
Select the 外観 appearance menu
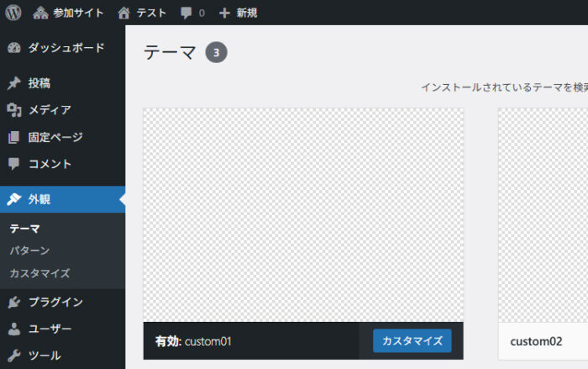click(x=39, y=199)
